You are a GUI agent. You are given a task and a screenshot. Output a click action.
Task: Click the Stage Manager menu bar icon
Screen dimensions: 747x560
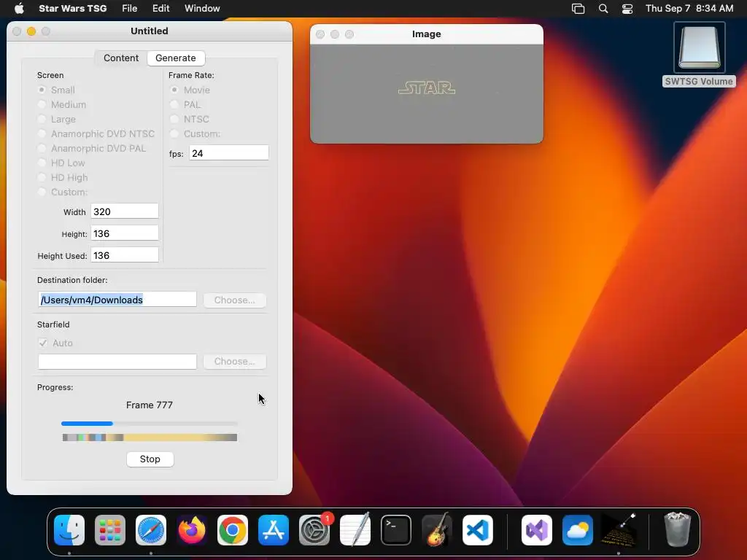578,9
